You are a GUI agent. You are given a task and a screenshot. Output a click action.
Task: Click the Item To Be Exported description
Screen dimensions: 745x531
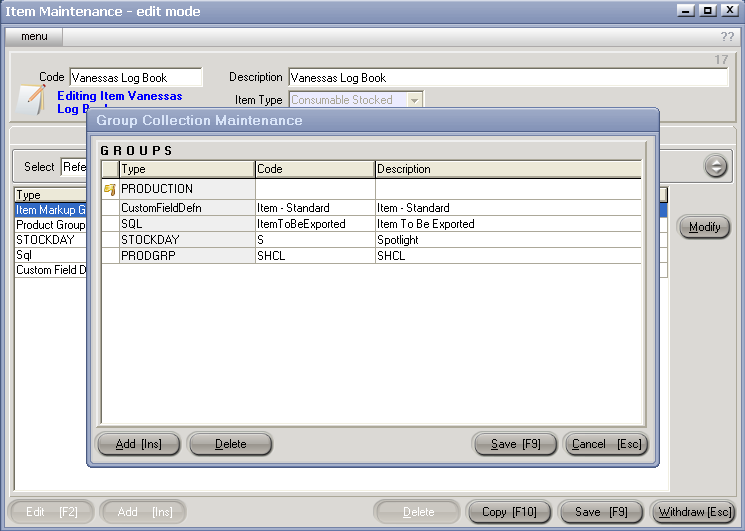tap(508, 224)
